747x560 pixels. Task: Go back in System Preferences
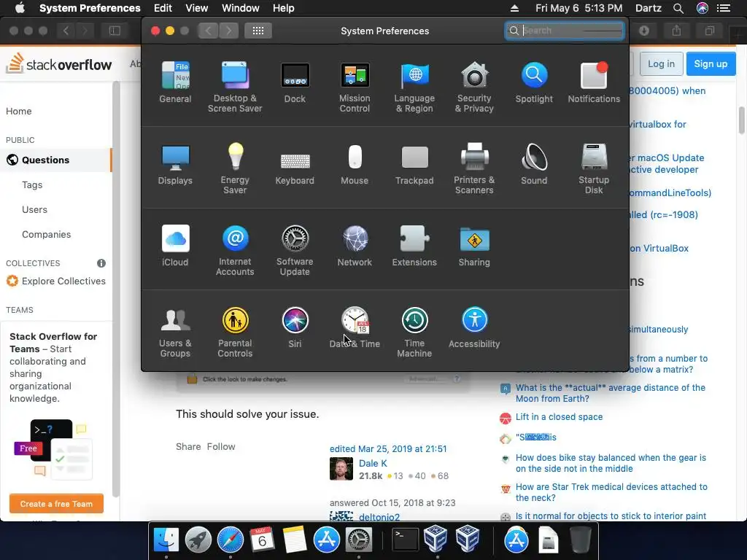208,31
